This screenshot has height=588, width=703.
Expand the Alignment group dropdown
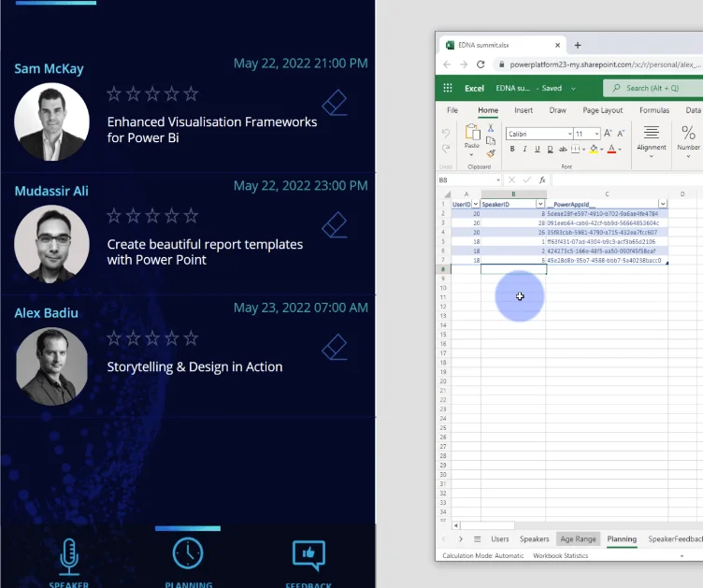651,156
